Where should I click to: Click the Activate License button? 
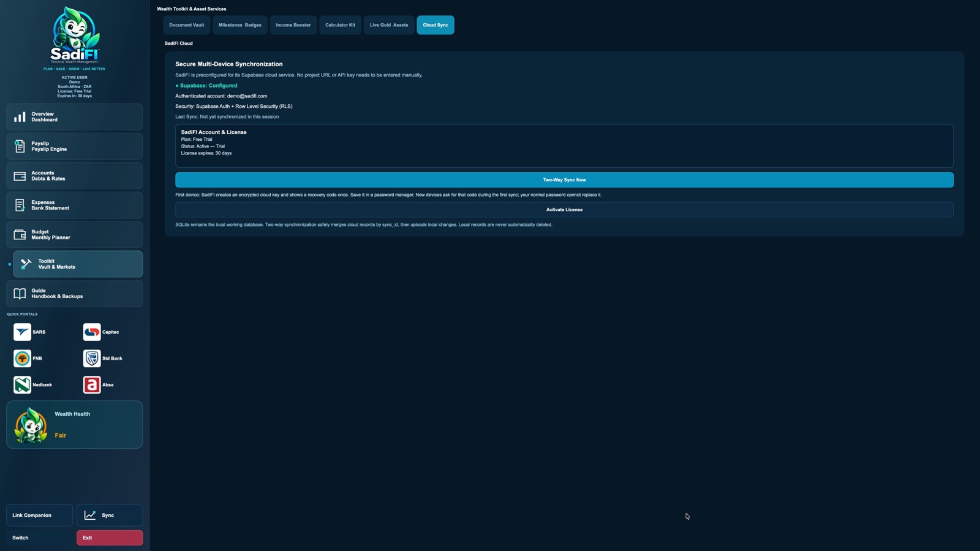(x=564, y=209)
